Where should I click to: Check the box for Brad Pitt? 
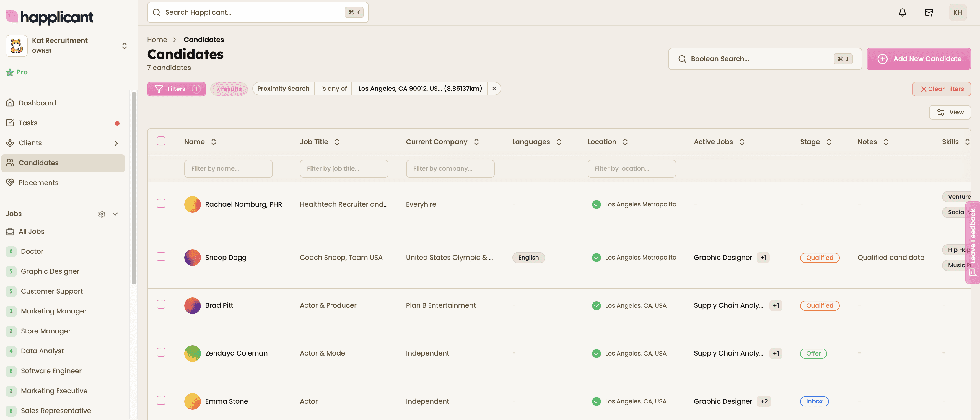click(x=161, y=305)
